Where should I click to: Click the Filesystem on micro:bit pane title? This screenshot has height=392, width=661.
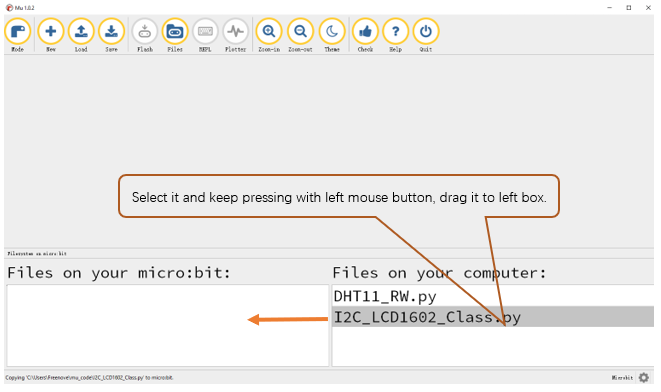pyautogui.click(x=37, y=254)
